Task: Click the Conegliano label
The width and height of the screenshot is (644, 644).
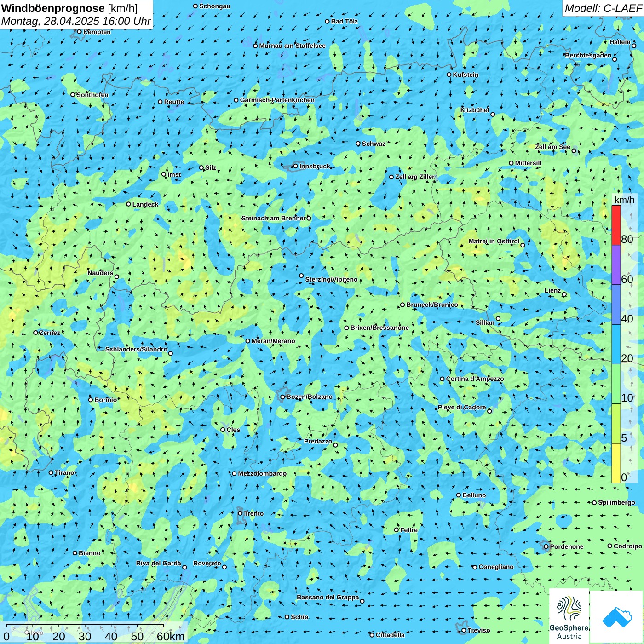Action: coord(496,567)
